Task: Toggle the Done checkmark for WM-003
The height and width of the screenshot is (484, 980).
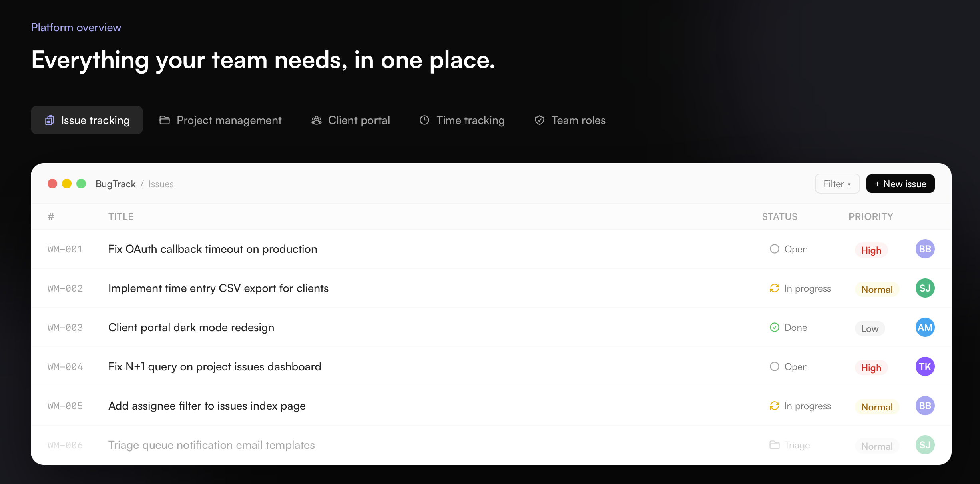Action: coord(774,327)
